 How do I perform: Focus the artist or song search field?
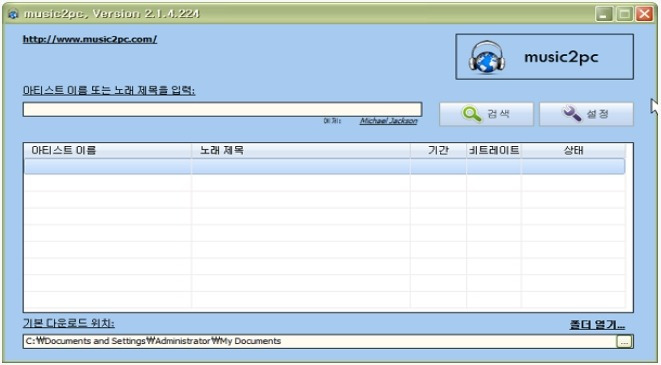click(222, 110)
